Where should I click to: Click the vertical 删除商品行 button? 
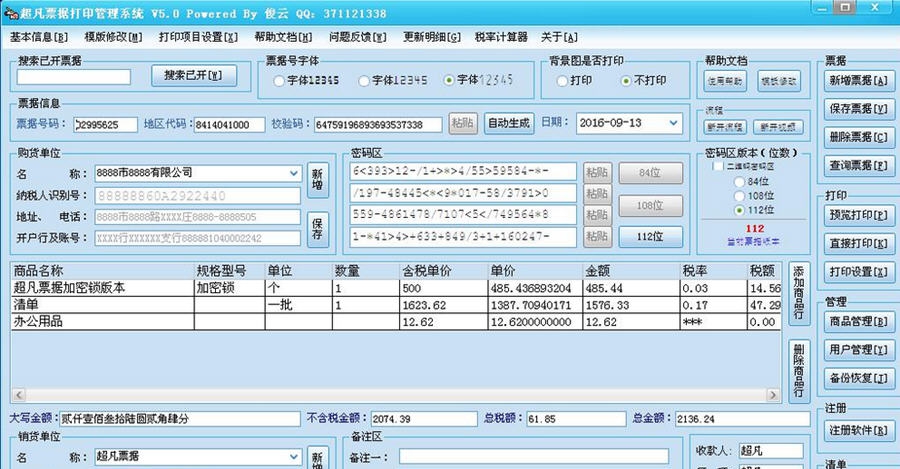pyautogui.click(x=798, y=371)
